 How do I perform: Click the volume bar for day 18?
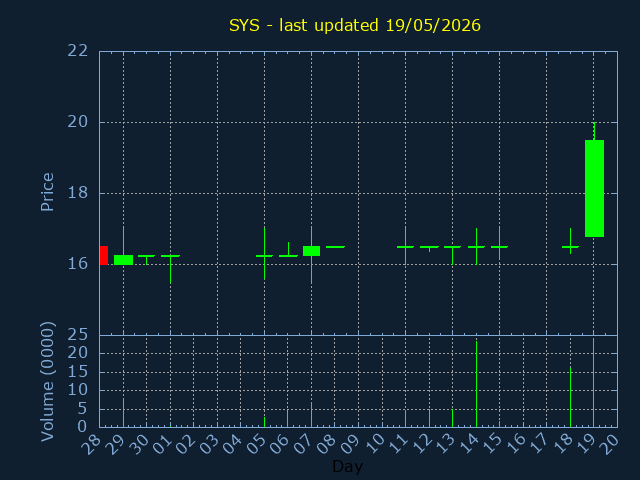pyautogui.click(x=570, y=397)
